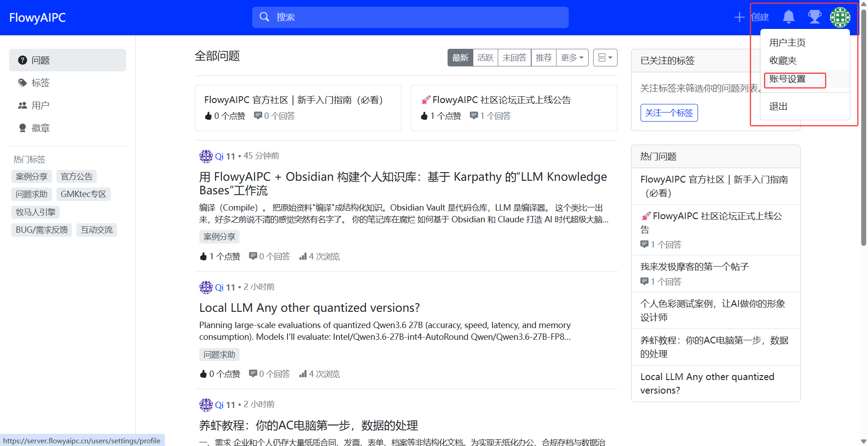The width and height of the screenshot is (868, 446).
Task: Choose 用户主页 from the user menu
Action: pyautogui.click(x=788, y=42)
